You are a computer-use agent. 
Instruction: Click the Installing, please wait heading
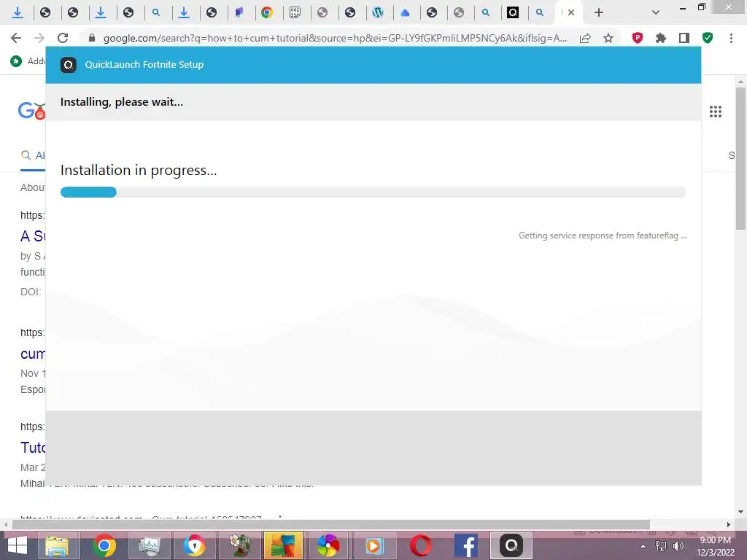[122, 102]
